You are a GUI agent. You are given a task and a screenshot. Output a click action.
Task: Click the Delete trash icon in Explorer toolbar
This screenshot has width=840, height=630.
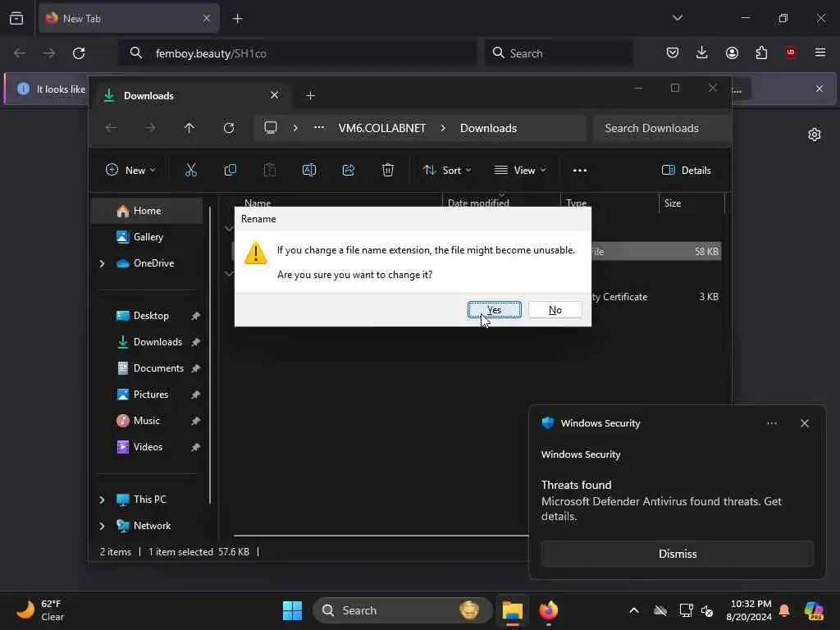[388, 171]
